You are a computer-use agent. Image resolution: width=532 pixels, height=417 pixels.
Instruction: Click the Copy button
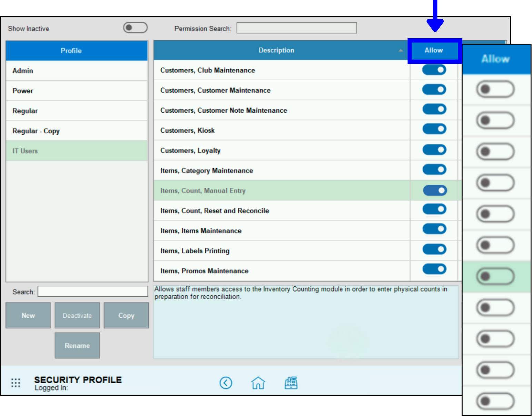tap(126, 315)
